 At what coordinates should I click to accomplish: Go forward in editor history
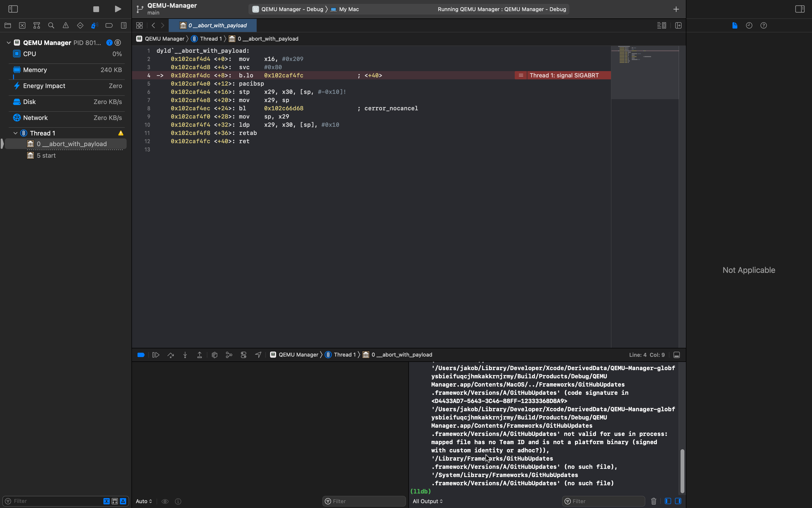tap(163, 26)
